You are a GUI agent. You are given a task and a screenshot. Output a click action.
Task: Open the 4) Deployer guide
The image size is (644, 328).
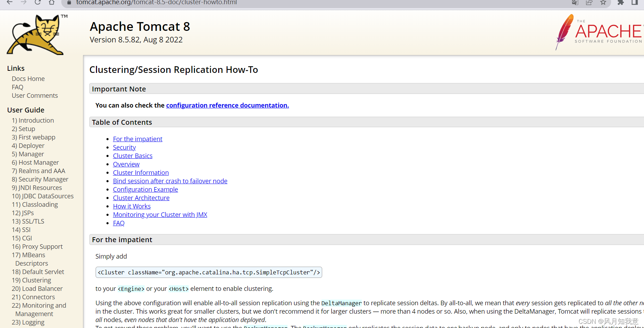[x=28, y=146]
